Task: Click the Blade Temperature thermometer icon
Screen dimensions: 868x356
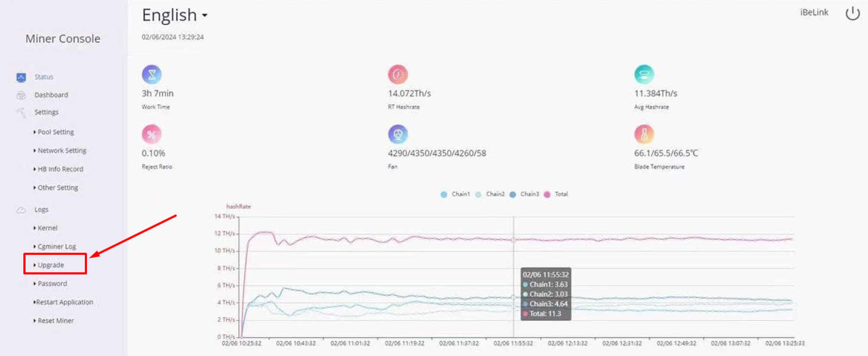Action: [644, 135]
